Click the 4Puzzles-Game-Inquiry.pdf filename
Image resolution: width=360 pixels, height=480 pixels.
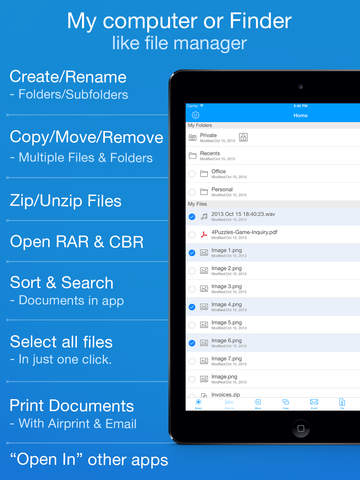tap(244, 232)
